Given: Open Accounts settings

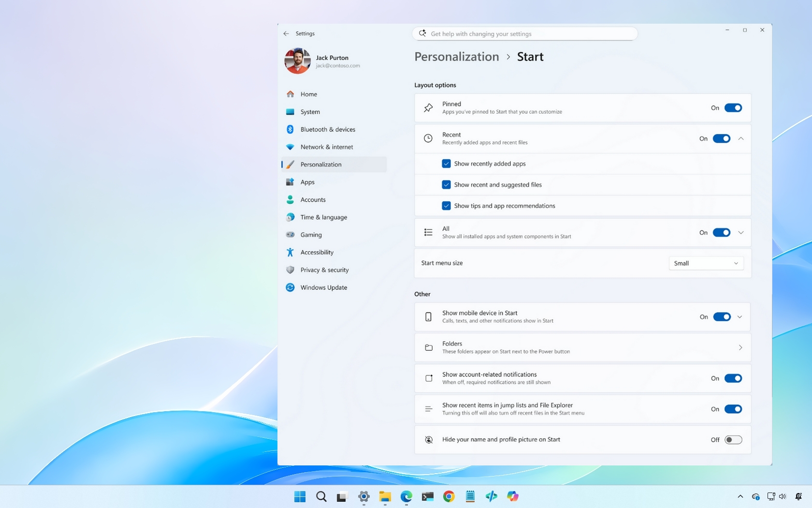Looking at the screenshot, I should click(333, 200).
